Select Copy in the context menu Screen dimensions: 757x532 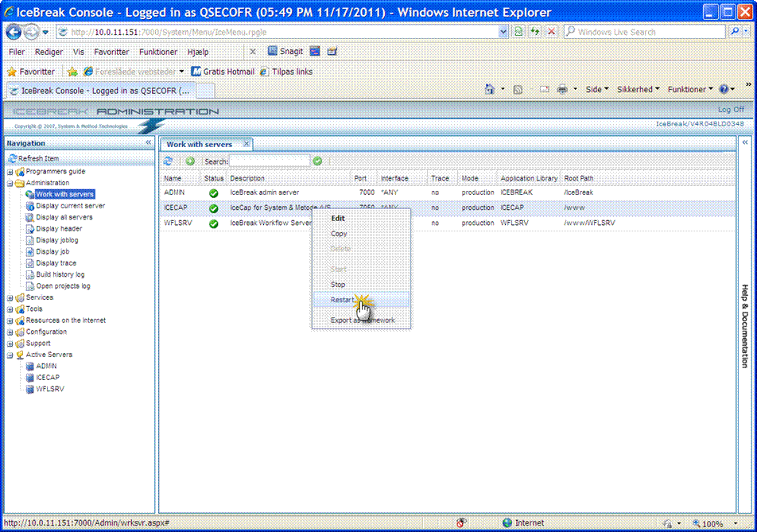tap(361, 234)
